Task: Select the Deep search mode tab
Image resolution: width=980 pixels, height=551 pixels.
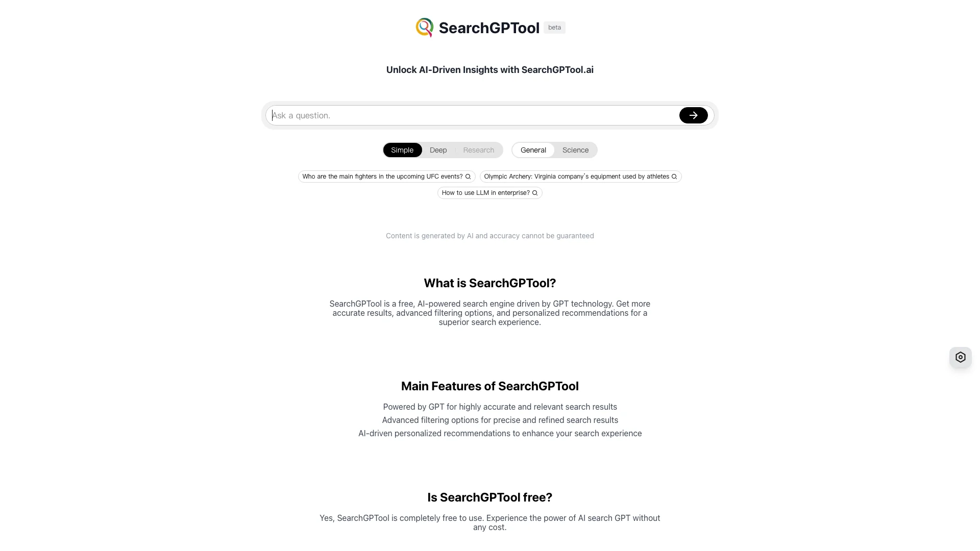Action: coord(438,149)
